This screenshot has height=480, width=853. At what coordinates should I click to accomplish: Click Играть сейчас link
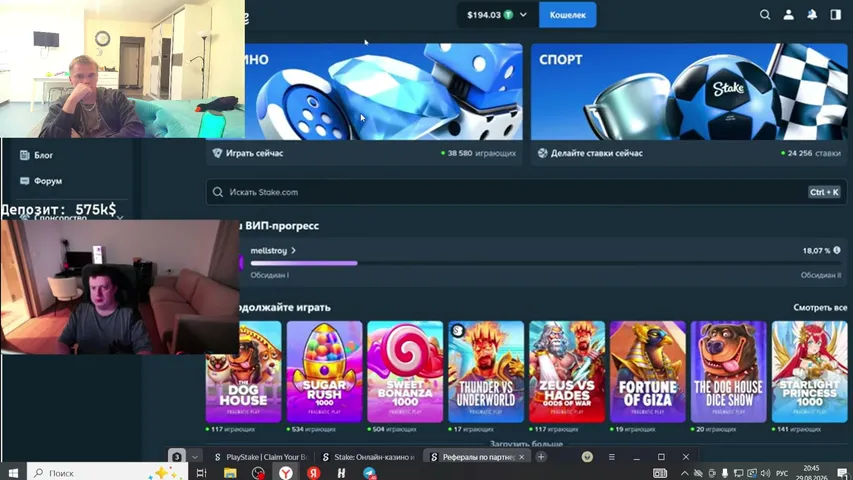point(248,153)
